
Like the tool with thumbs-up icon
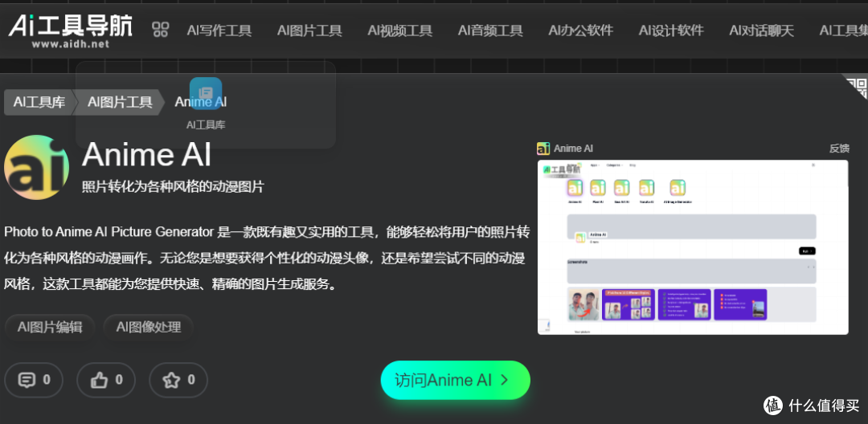pos(106,380)
